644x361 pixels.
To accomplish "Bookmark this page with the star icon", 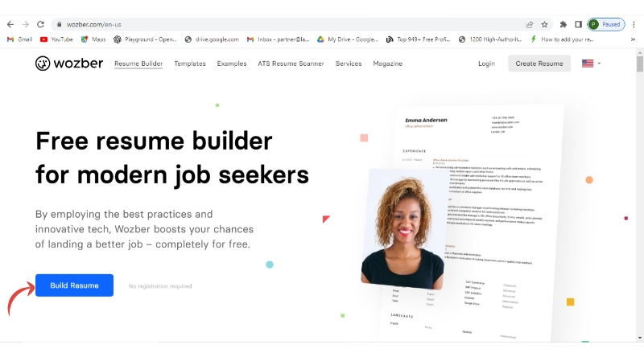I will 545,25.
